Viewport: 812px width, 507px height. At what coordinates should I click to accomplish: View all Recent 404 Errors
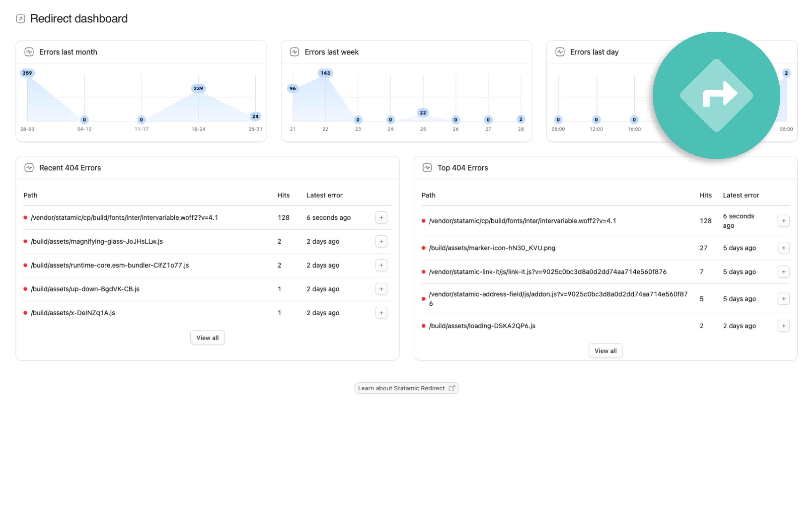coord(207,338)
